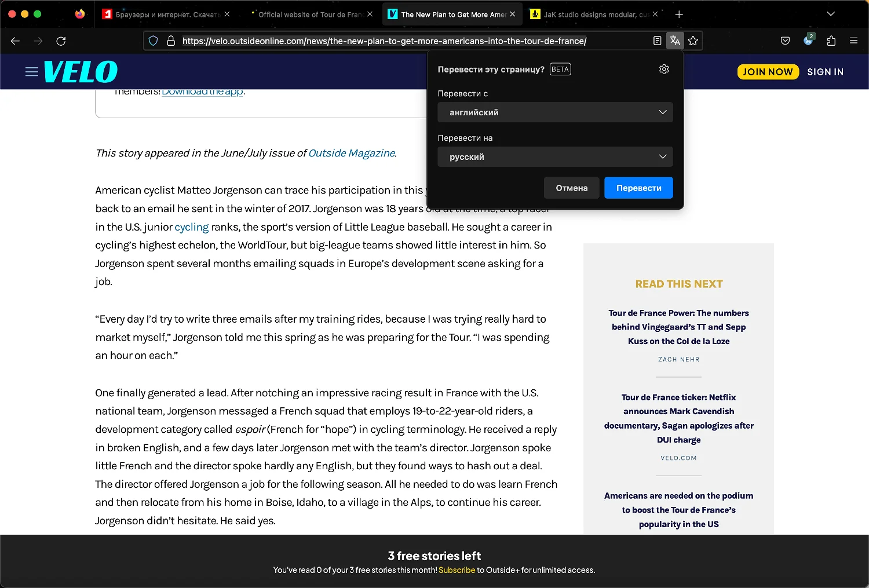Go back to the previous page
Viewport: 869px width, 588px height.
(x=16, y=41)
